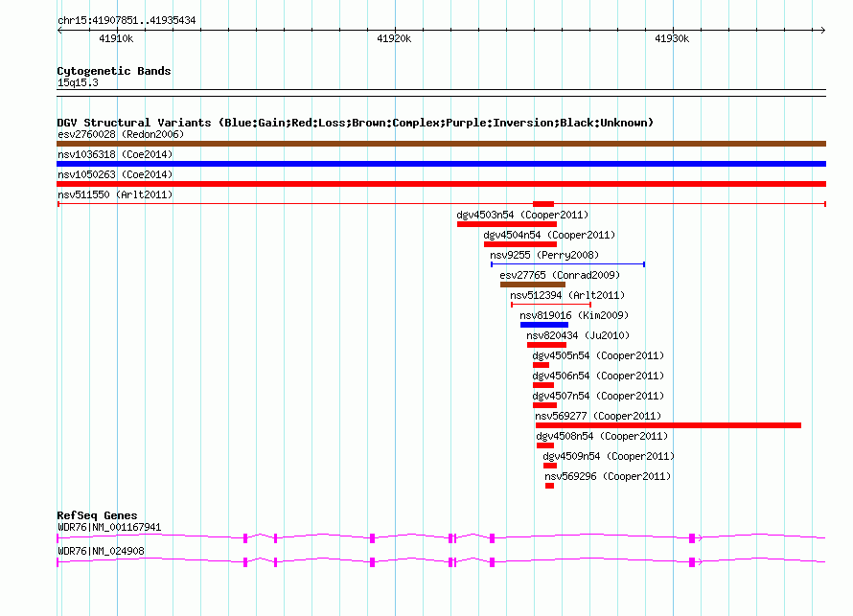
Task: Click the long red nsv569277 loss bar
Action: 669,425
